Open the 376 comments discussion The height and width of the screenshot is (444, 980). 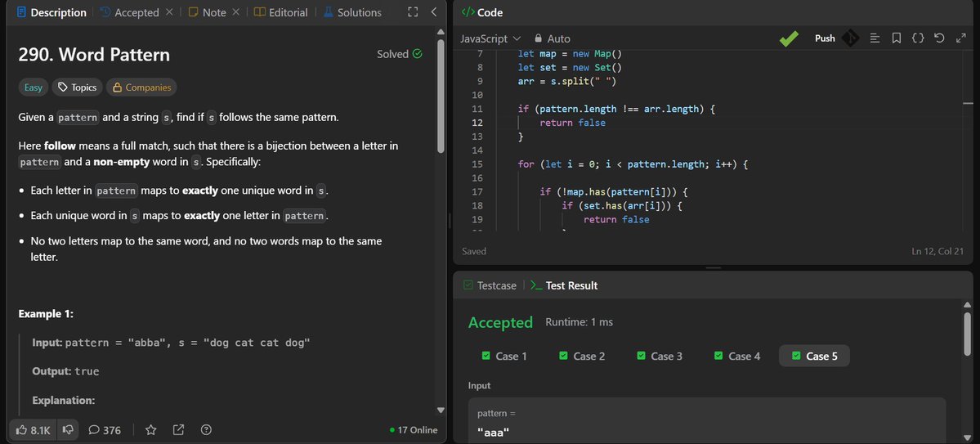(x=105, y=430)
